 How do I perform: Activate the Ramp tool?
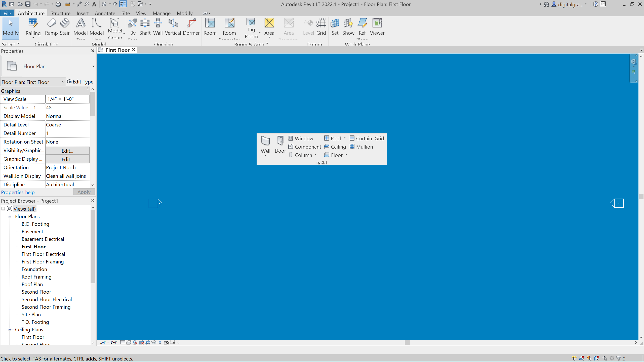coord(51,26)
